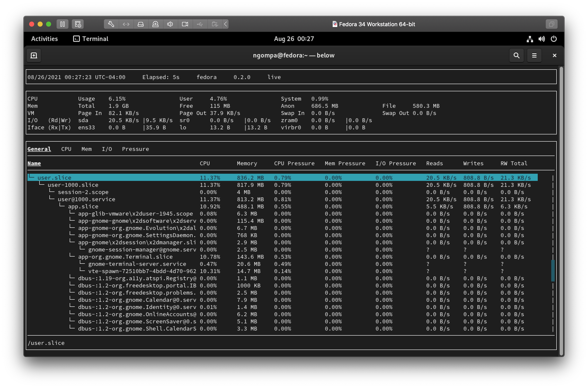Click the 'live' mode indicator text

pyautogui.click(x=274, y=77)
